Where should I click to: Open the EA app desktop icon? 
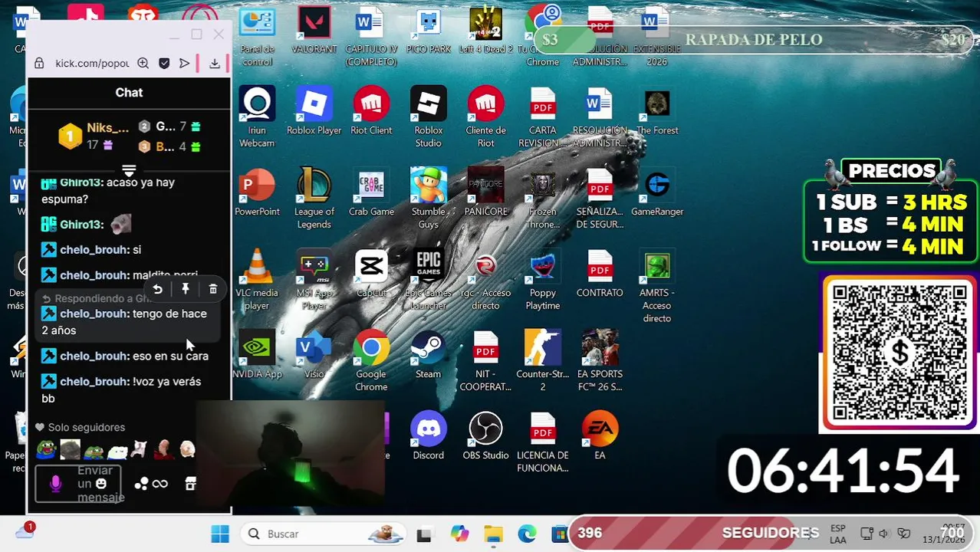(600, 436)
